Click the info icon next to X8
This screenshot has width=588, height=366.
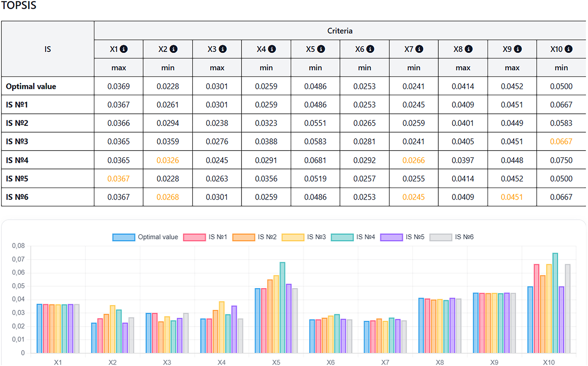469,49
